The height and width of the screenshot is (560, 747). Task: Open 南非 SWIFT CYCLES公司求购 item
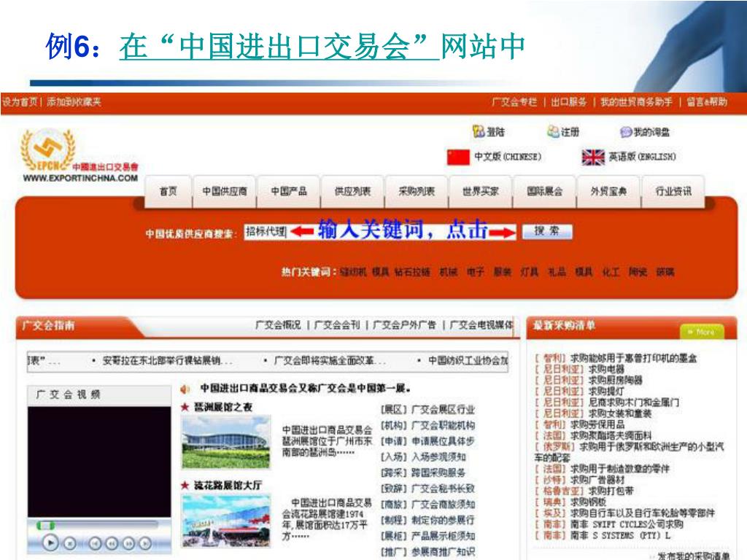click(627, 525)
